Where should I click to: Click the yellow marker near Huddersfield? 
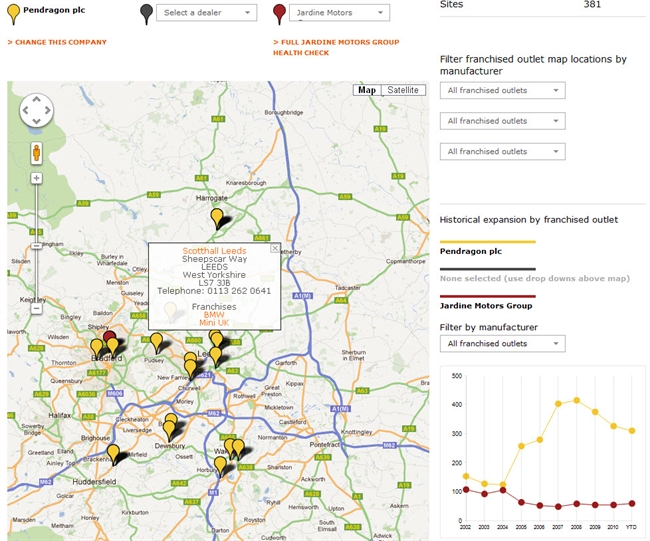point(115,452)
